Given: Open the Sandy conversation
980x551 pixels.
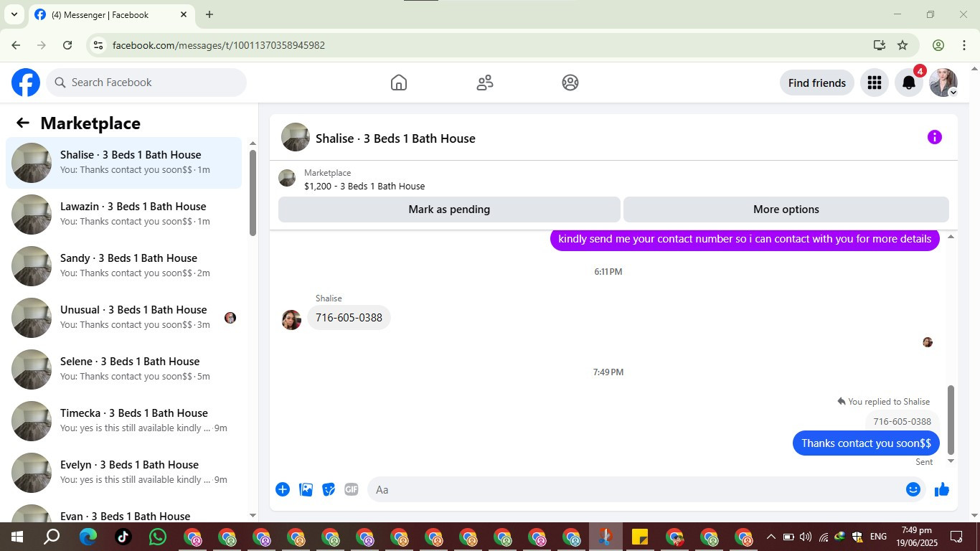Looking at the screenshot, I should click(x=124, y=266).
